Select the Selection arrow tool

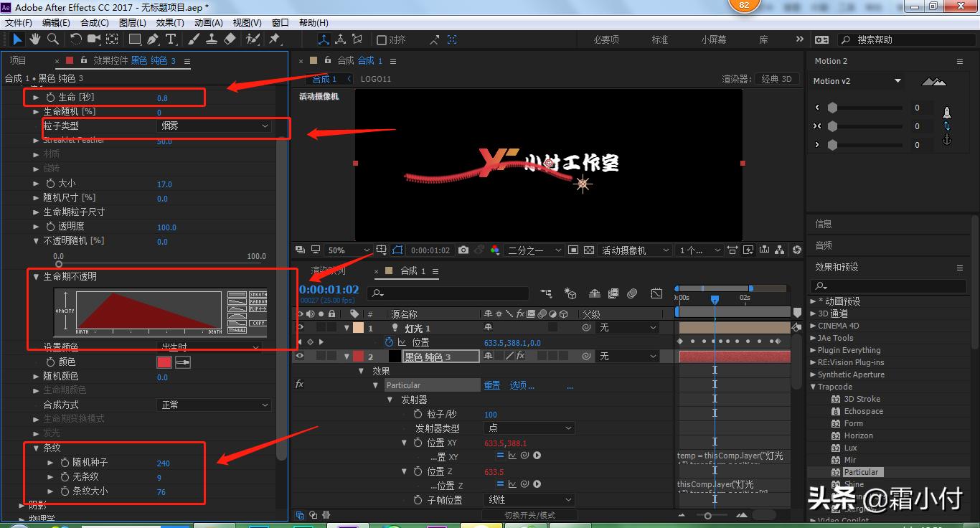(17, 39)
